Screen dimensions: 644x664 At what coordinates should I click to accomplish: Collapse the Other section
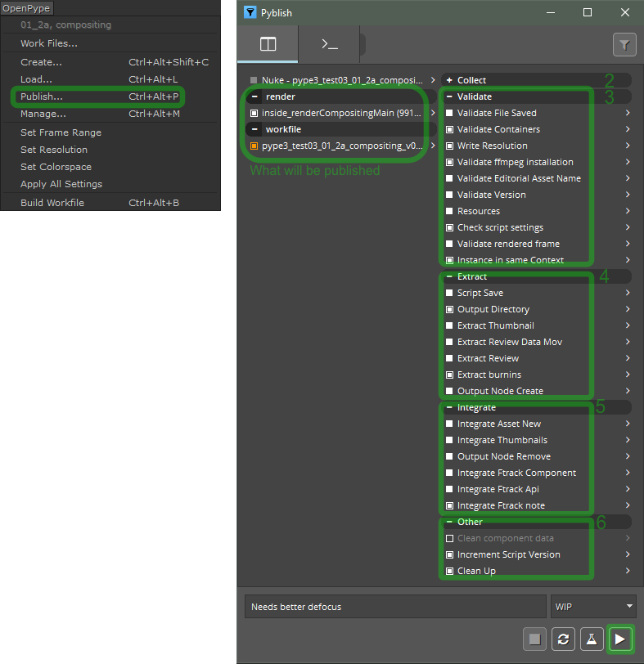[449, 522]
